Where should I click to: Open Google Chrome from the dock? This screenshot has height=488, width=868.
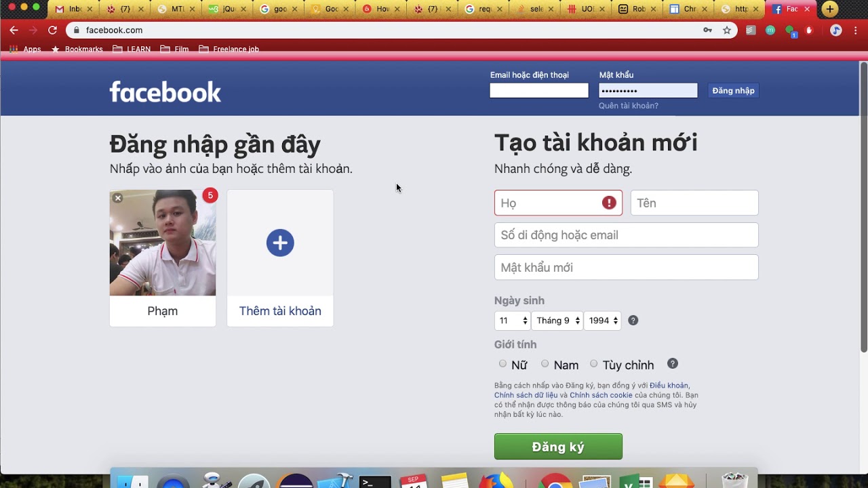point(556,481)
